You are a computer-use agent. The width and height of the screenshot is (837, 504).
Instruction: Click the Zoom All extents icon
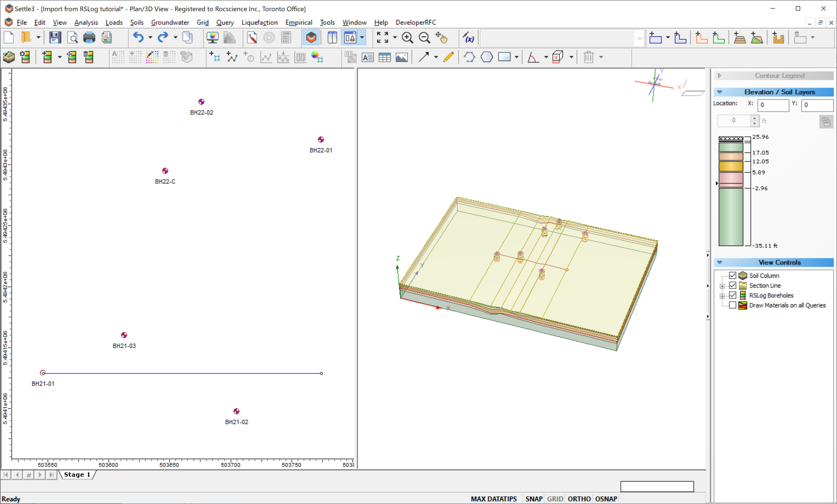point(382,37)
